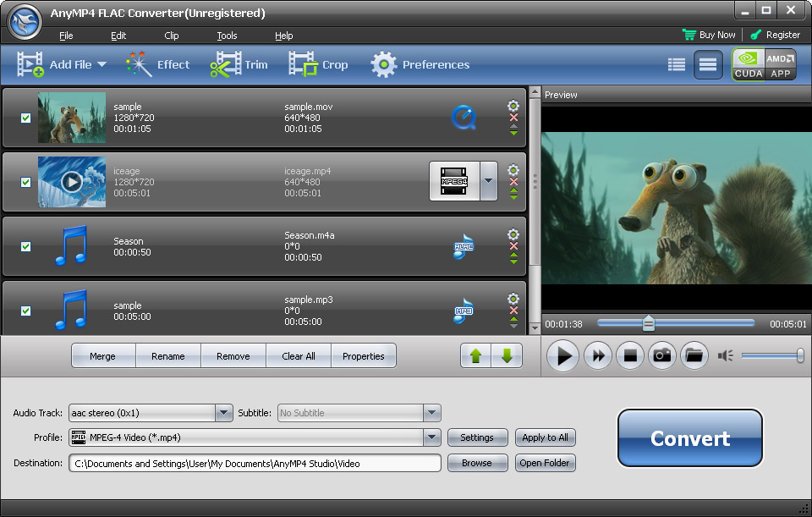This screenshot has width=812, height=517.
Task: Expand the format dropdown for iceage.mp4
Action: [x=488, y=181]
